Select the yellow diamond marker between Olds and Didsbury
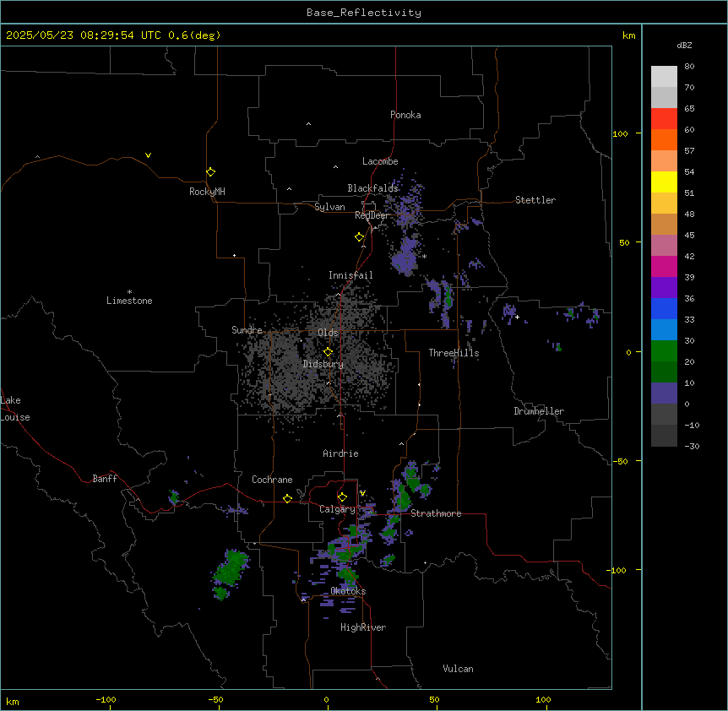The image size is (728, 711). coord(329,352)
